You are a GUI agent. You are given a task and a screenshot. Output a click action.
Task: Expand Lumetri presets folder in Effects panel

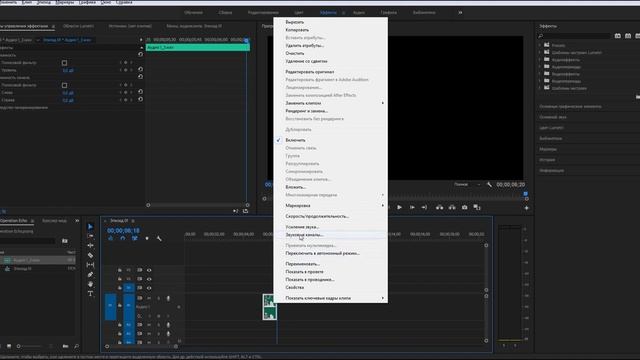pos(540,52)
